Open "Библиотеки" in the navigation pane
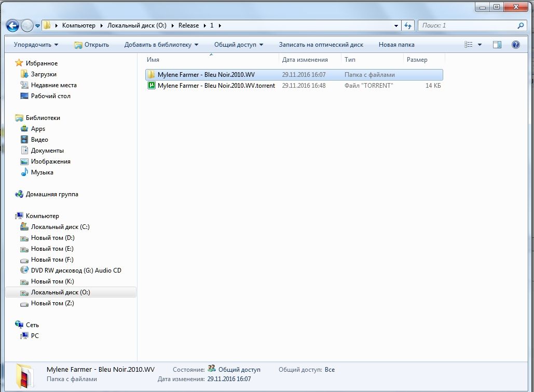This screenshot has width=534, height=392. (43, 117)
